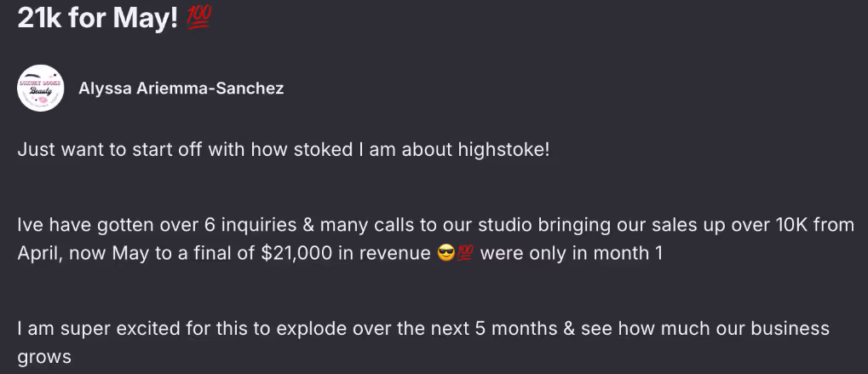Screen dimensions: 868x374
Task: Open Alyssa Ariemma-Sanchez's profile name link
Action: click(180, 89)
